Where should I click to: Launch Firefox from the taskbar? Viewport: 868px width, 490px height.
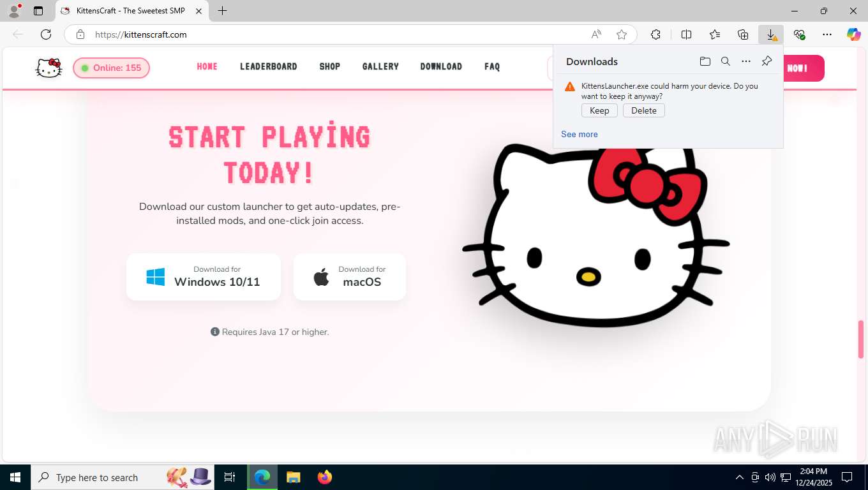click(325, 477)
